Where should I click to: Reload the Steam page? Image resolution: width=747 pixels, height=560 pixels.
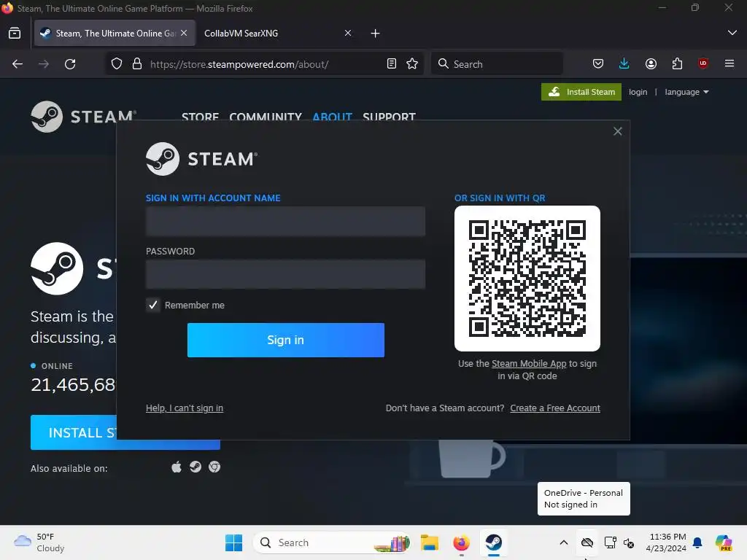pos(70,64)
